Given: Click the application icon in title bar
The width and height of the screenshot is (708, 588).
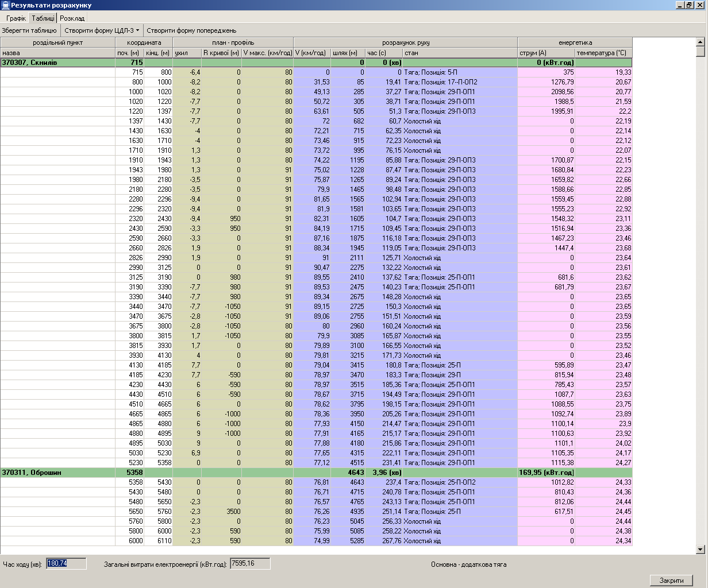Looking at the screenshot, I should (5, 5).
